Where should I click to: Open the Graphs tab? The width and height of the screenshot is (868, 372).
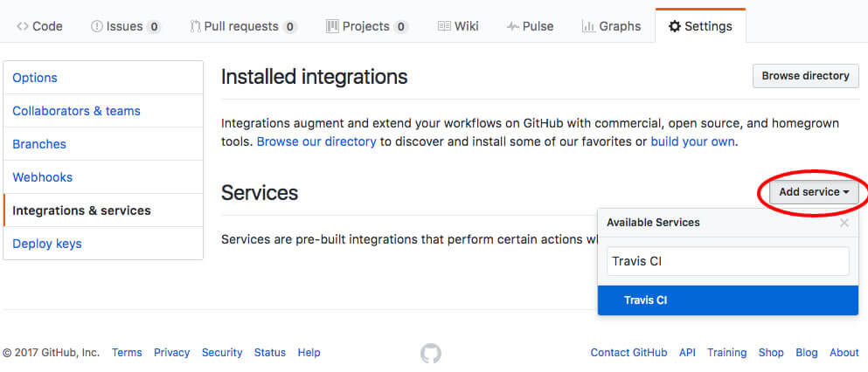click(x=611, y=26)
